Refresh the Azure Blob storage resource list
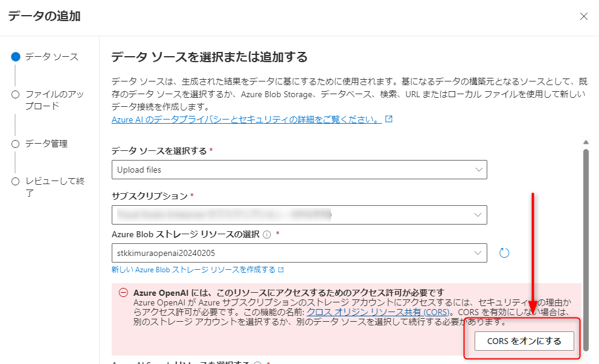The height and width of the screenshot is (364, 599). pos(504,253)
